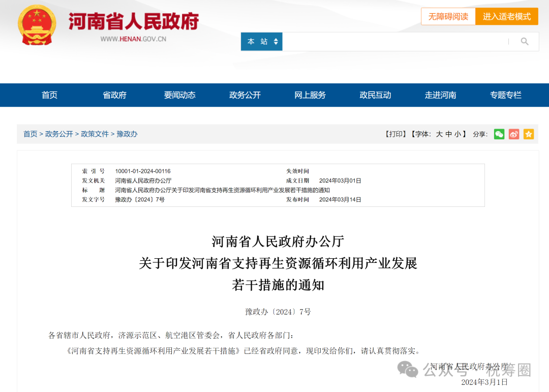Click the date 2024年3月1日 at the bottom
The image size is (549, 392).
click(484, 382)
